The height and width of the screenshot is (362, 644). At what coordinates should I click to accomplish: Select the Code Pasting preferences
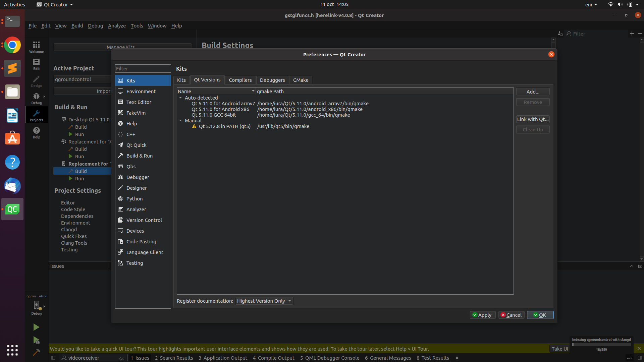(141, 241)
